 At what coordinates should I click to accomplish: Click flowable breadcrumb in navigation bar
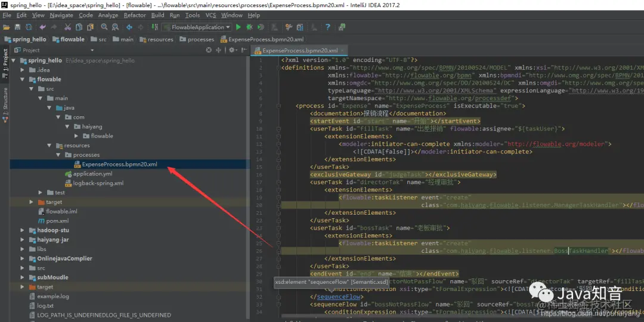(x=68, y=39)
